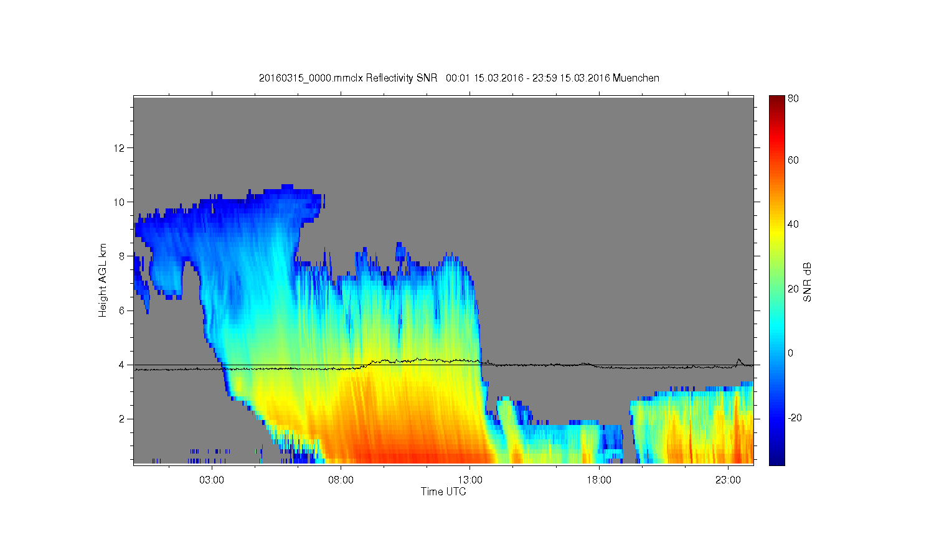Click the plot title text
Viewport: 934px width, 560px height.
459,78
